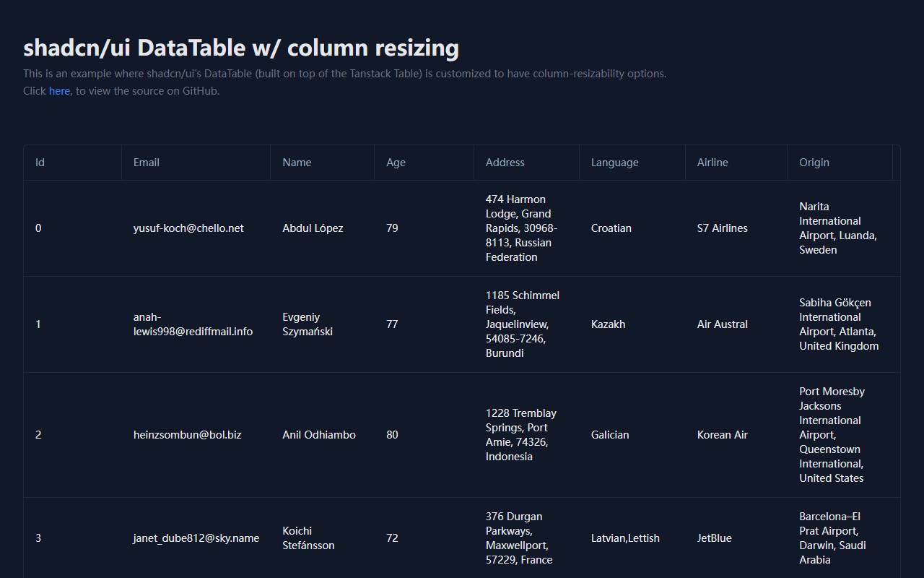Click the Language column header
This screenshot has width=924, height=578.
point(632,163)
